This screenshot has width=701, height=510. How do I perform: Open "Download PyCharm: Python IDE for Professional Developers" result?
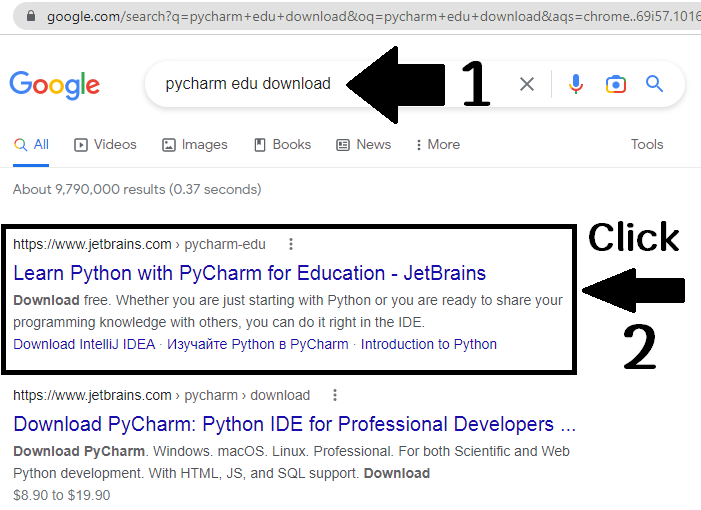coord(294,424)
